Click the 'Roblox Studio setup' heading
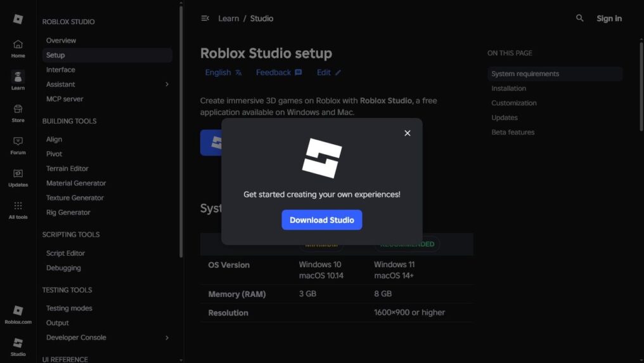 [266, 53]
